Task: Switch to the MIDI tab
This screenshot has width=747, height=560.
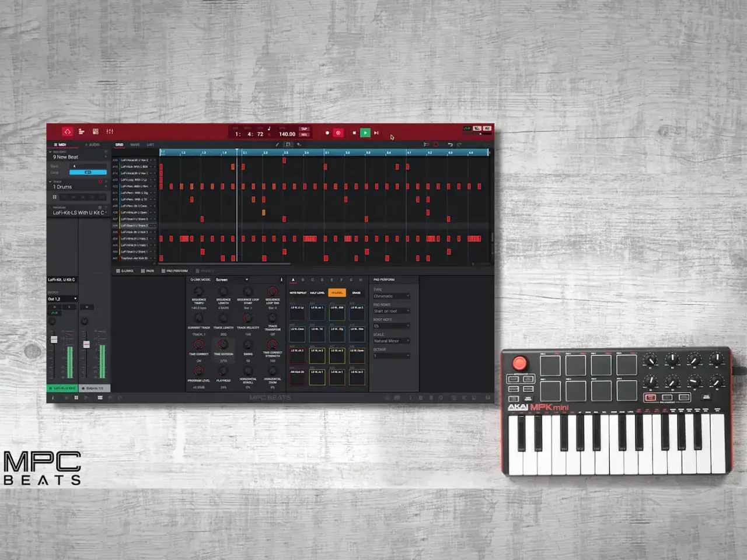Action: click(x=61, y=145)
